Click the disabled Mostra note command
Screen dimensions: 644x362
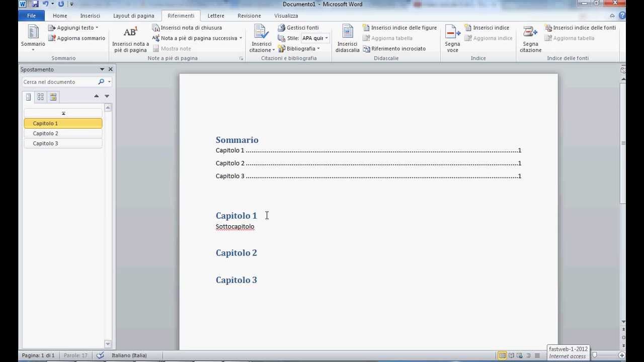172,49
